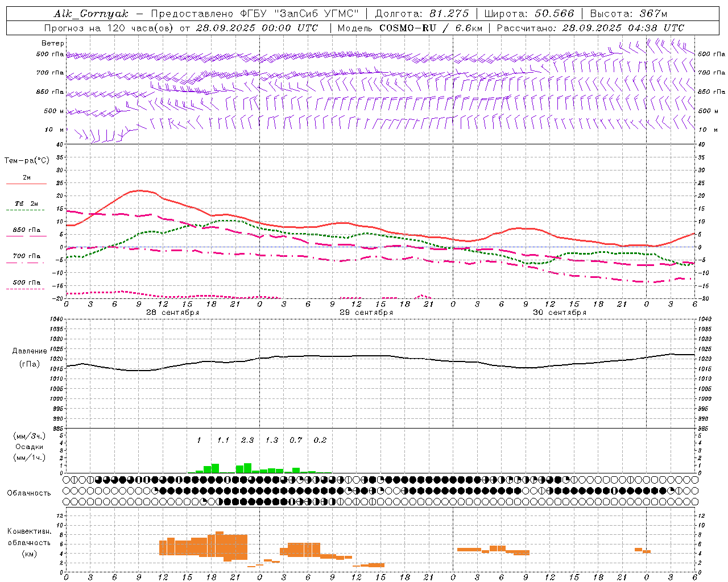
Task: Click the (км) unit under convective cloudiness
Action: tap(30, 554)
